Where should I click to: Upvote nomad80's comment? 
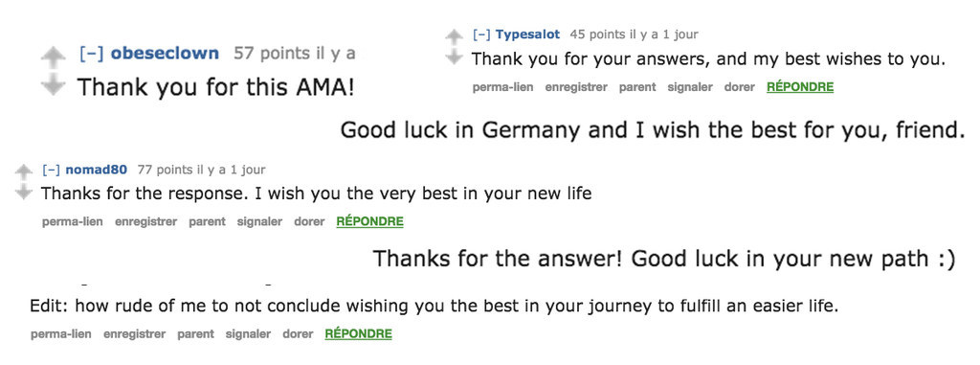tap(23, 171)
